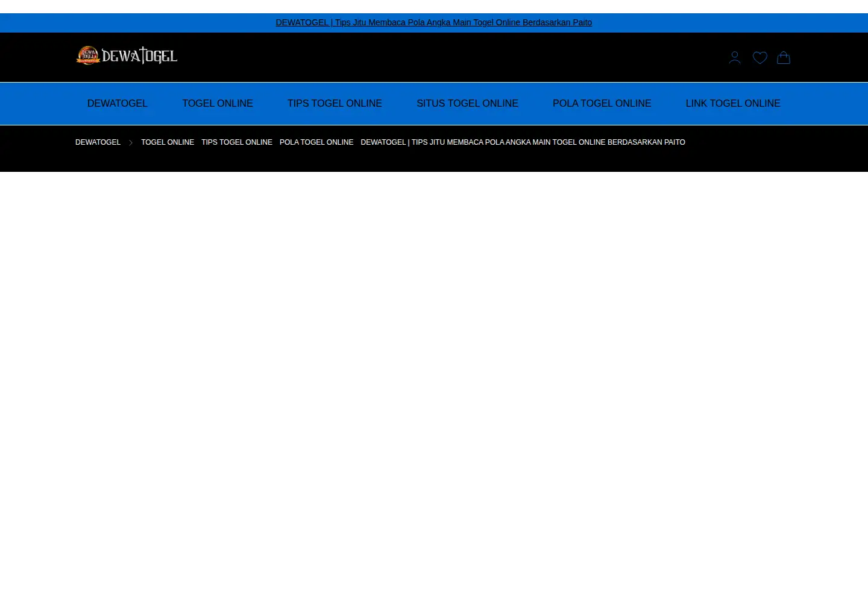Click the Dewatogel logo in header

(127, 55)
